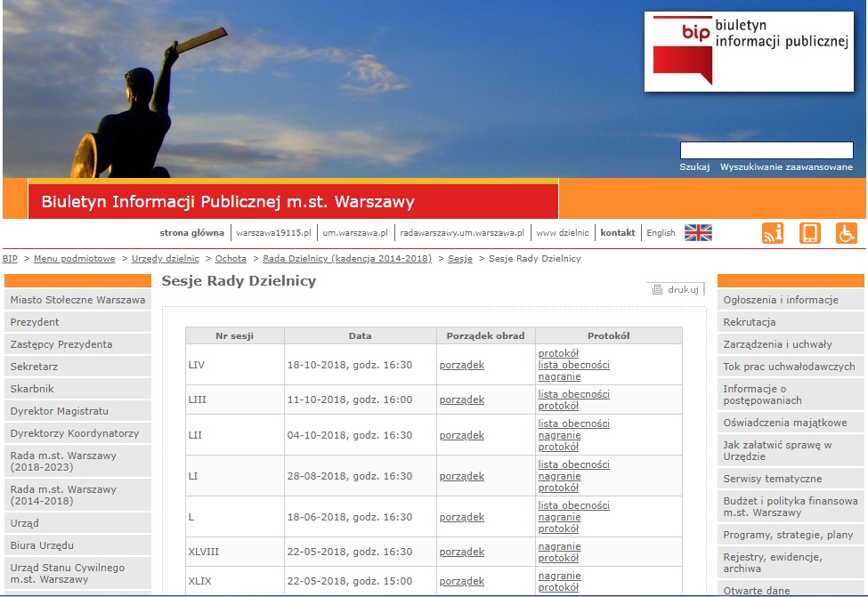868x597 pixels.
Task: Open Rada m.st. Warszawy (2014-2018) item
Action: [77, 495]
